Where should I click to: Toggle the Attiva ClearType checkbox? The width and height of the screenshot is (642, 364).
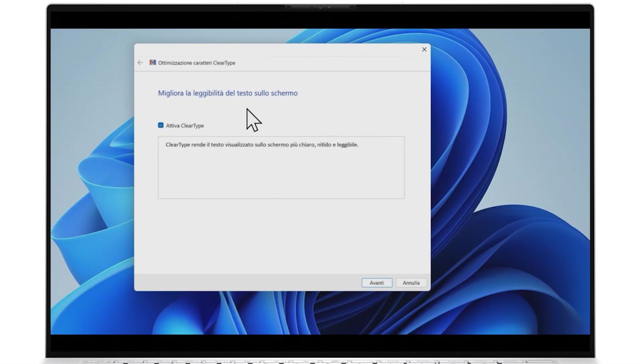coord(161,125)
